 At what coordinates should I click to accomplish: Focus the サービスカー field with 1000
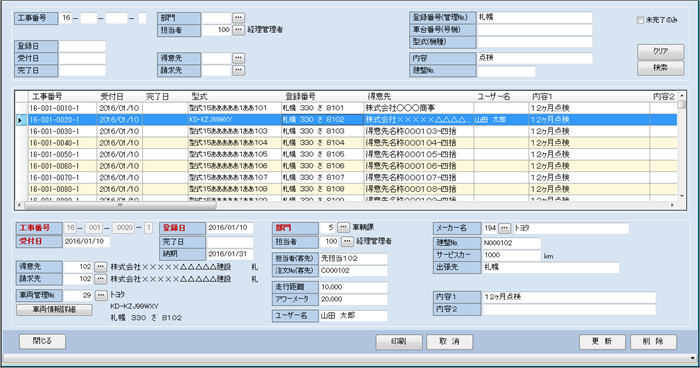click(512, 255)
